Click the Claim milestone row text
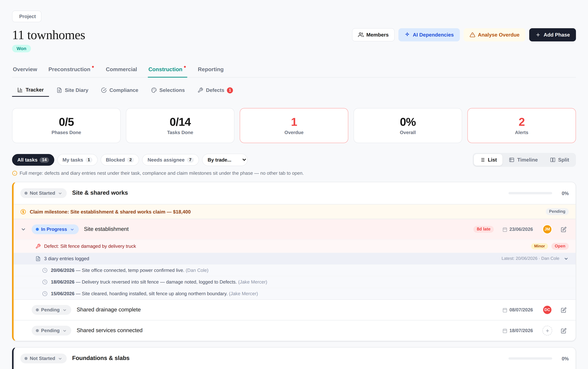Viewport: 588px width, 369px height. 110,212
